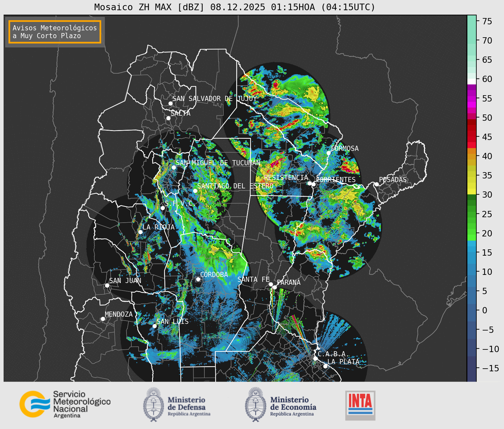Click the Ministerio de Economía logo
Screen dimensions: 504x429
click(x=281, y=405)
